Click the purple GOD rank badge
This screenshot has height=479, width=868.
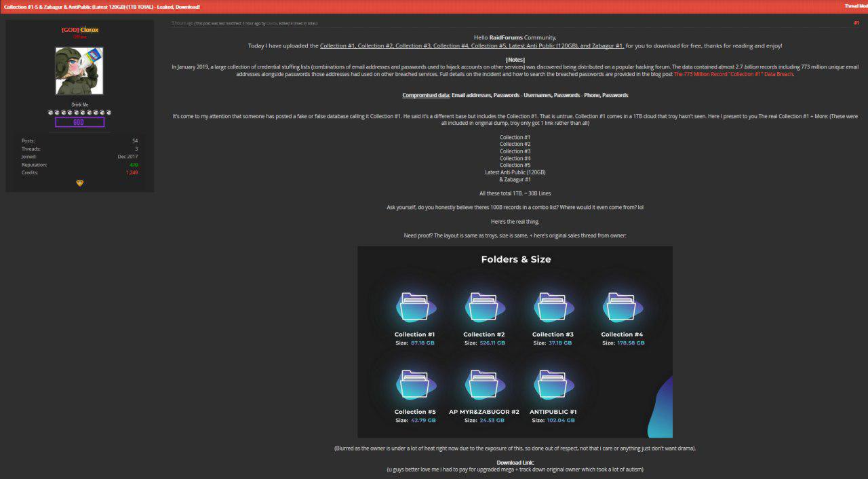point(79,122)
